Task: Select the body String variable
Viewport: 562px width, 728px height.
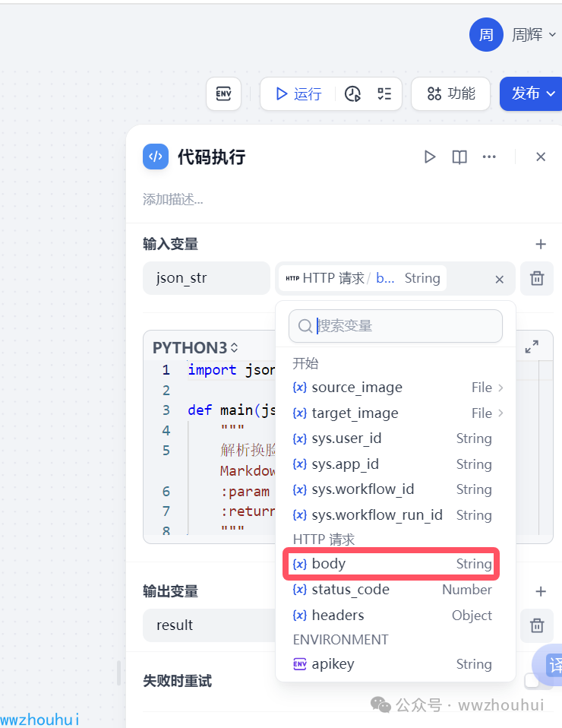Action: [391, 564]
